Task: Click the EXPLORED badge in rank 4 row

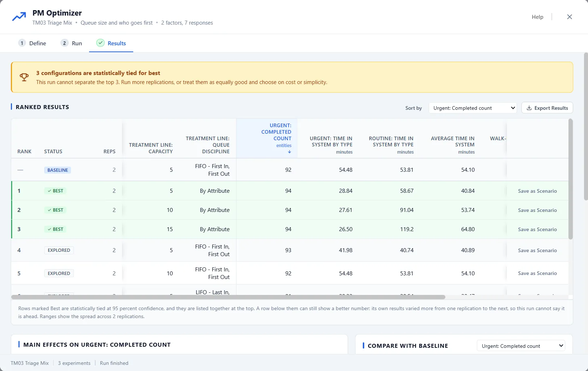Action: (x=59, y=250)
